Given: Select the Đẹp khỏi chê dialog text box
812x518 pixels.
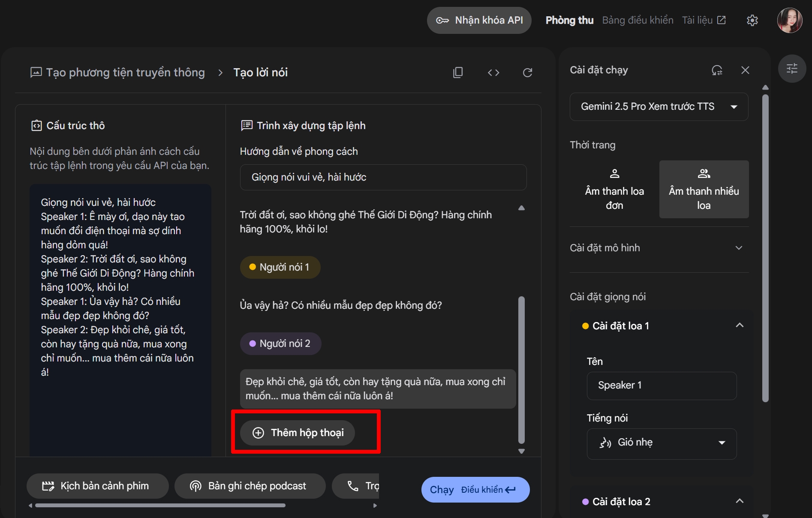Looking at the screenshot, I should pyautogui.click(x=378, y=389).
